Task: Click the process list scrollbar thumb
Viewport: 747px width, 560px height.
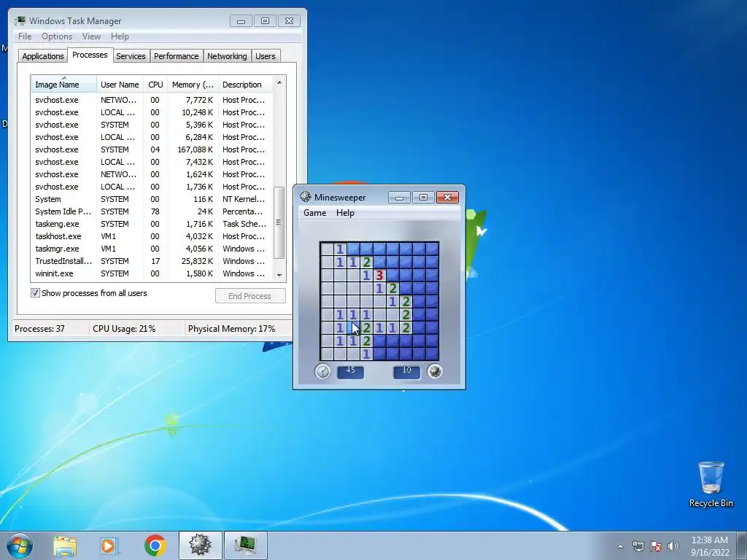Action: click(279, 222)
